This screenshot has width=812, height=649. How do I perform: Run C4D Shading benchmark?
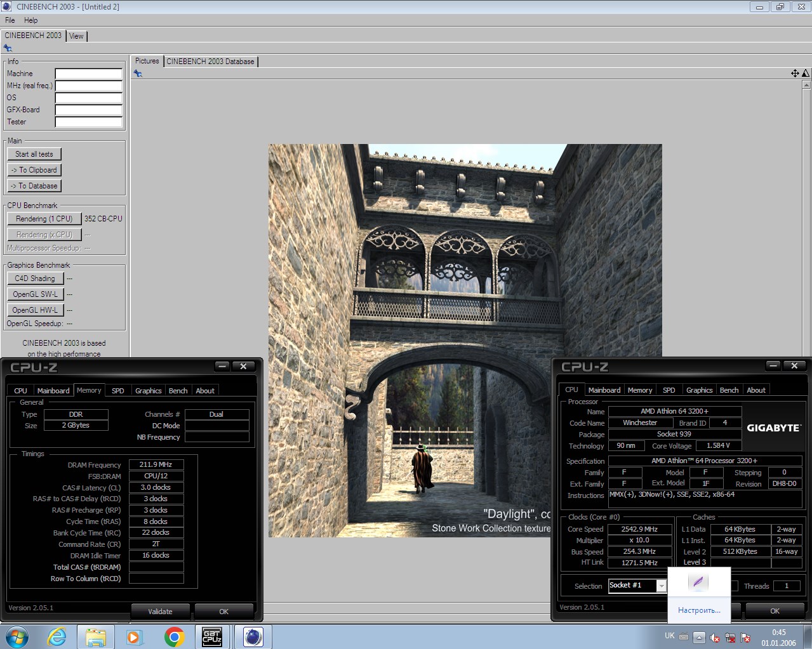pyautogui.click(x=35, y=279)
